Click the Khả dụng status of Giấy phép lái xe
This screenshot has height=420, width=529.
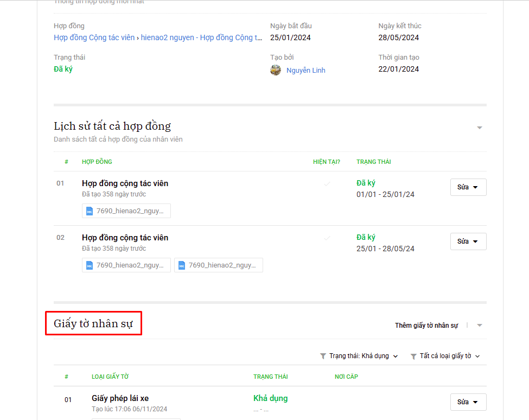pos(271,398)
